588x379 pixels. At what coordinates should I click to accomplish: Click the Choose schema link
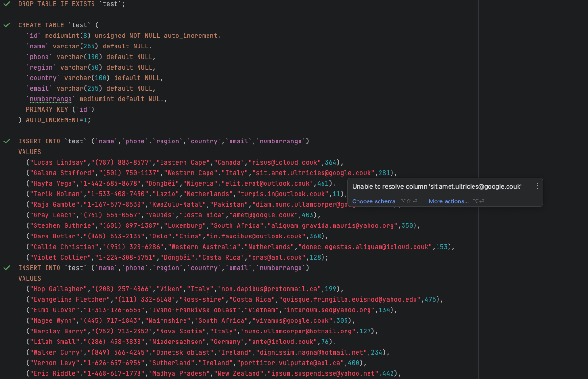373,201
